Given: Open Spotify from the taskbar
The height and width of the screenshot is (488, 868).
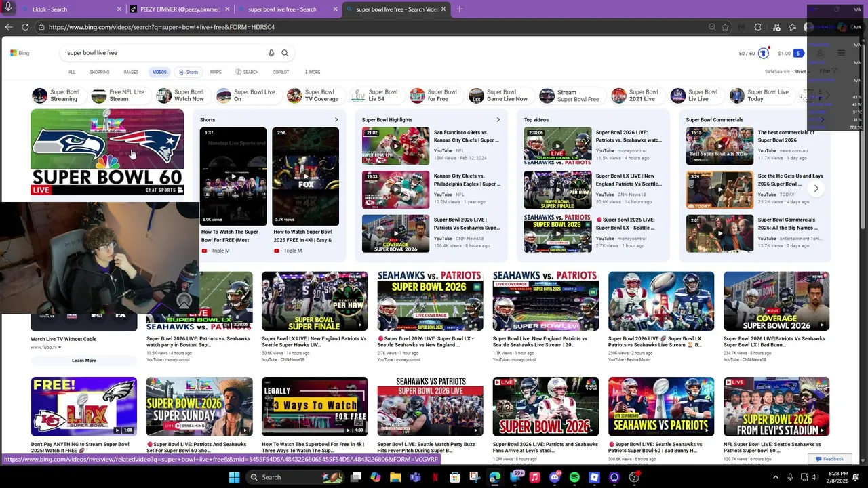Looking at the screenshot, I should (x=574, y=477).
